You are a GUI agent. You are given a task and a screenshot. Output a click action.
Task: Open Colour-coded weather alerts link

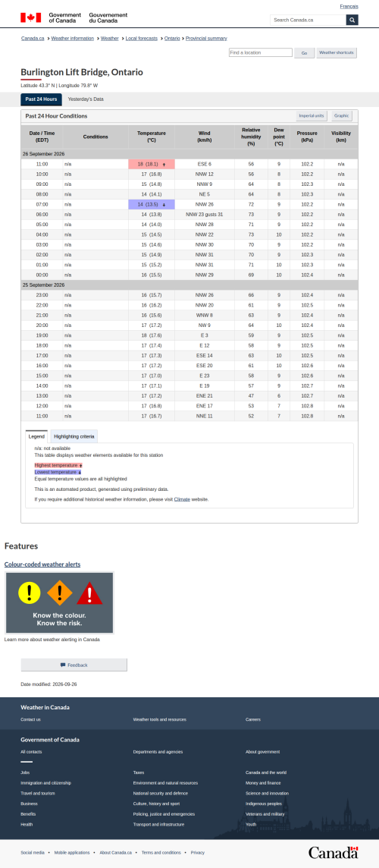pos(42,564)
